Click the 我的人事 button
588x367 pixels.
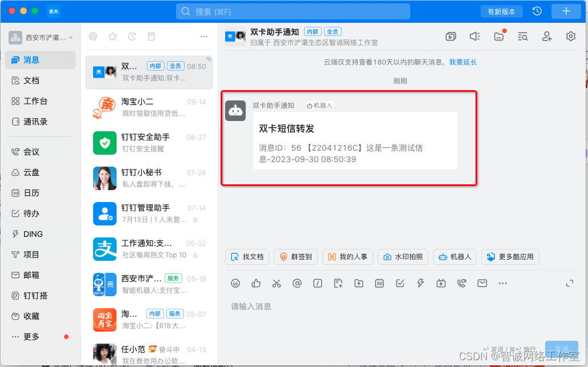tap(347, 257)
